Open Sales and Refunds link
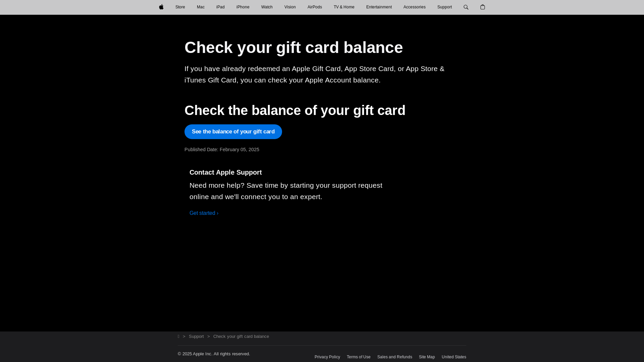This screenshot has height=362, width=644. pyautogui.click(x=395, y=357)
